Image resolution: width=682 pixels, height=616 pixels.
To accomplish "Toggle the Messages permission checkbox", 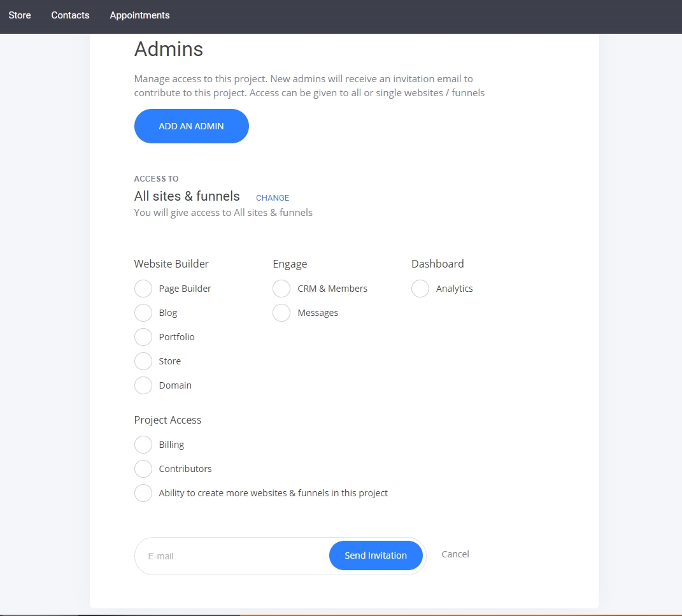I will tap(281, 313).
